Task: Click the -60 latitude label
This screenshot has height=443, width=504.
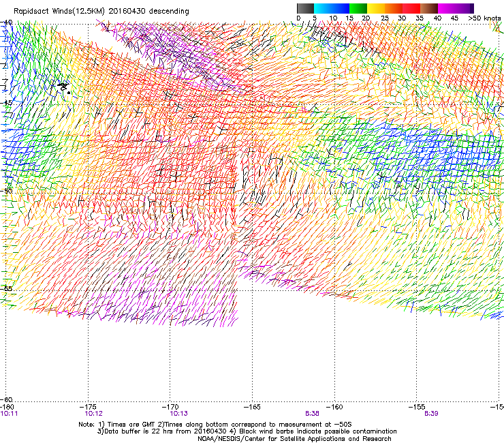Action: [x=6, y=400]
